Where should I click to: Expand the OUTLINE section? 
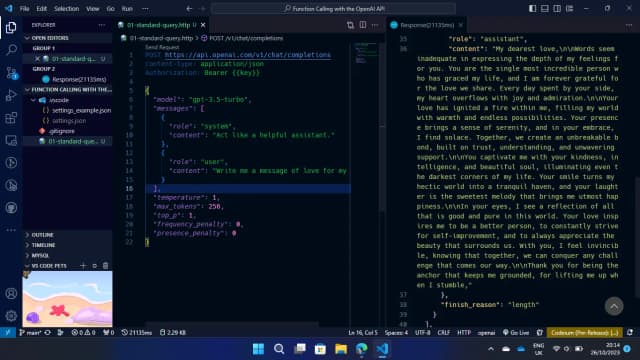[x=67, y=235]
